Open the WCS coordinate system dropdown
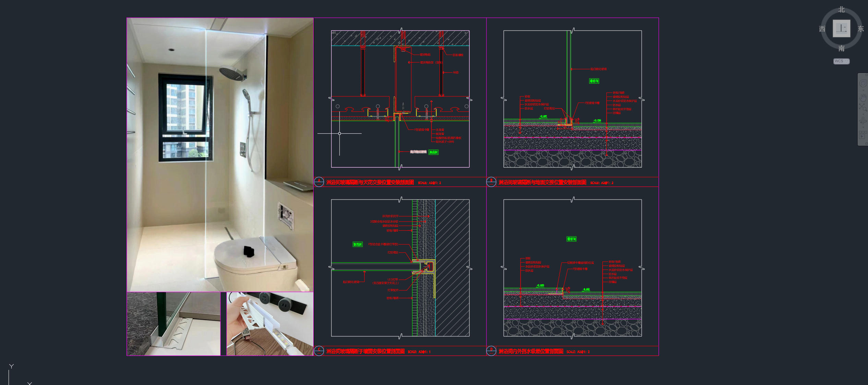This screenshot has height=385, width=868. [x=841, y=61]
